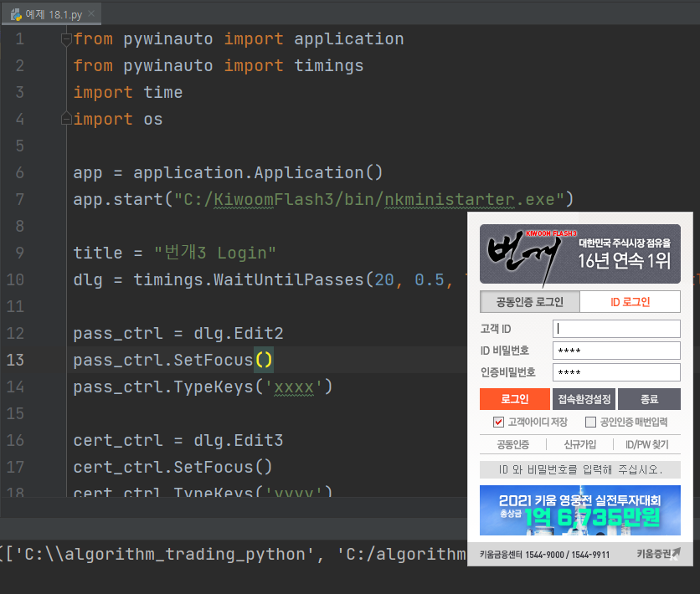700x594 pixels.
Task: Click 'import time' on line 3
Action: pos(127,92)
